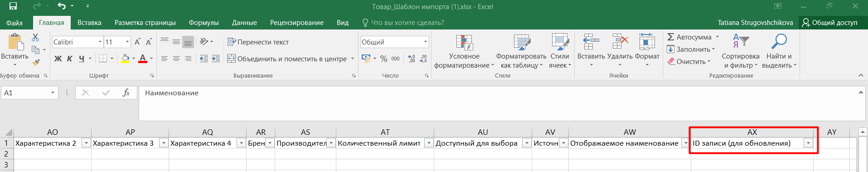Open Заполнить fill menu
Viewport: 868px width, 172px height.
tap(691, 49)
